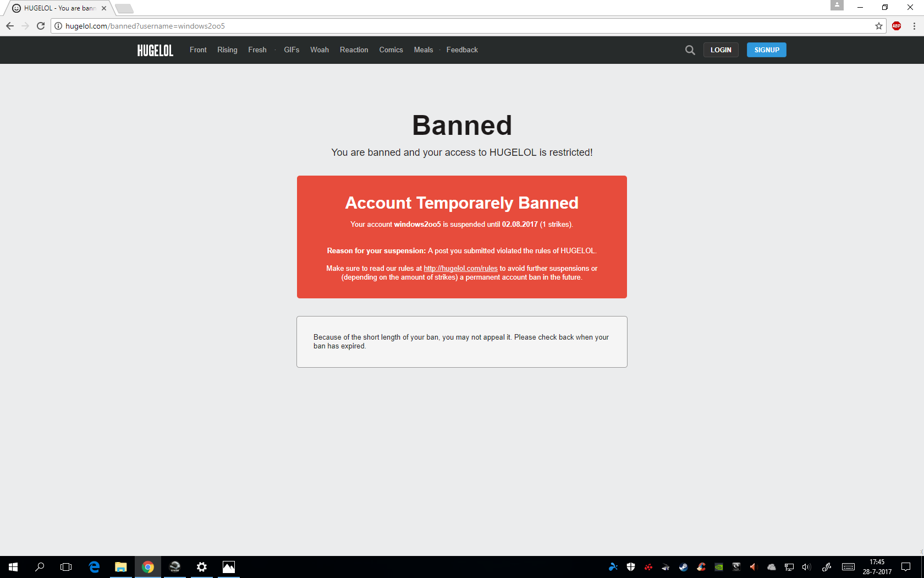This screenshot has width=924, height=578.
Task: Open network status tray icon
Action: pyautogui.click(x=789, y=567)
